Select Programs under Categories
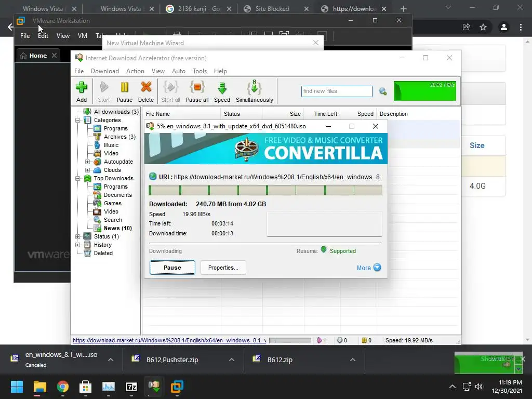Image resolution: width=532 pixels, height=399 pixels. click(x=116, y=128)
